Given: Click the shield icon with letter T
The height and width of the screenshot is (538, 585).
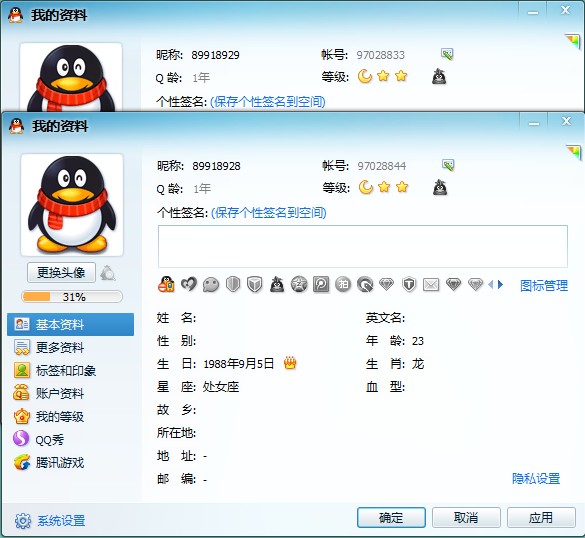Looking at the screenshot, I should point(409,285).
